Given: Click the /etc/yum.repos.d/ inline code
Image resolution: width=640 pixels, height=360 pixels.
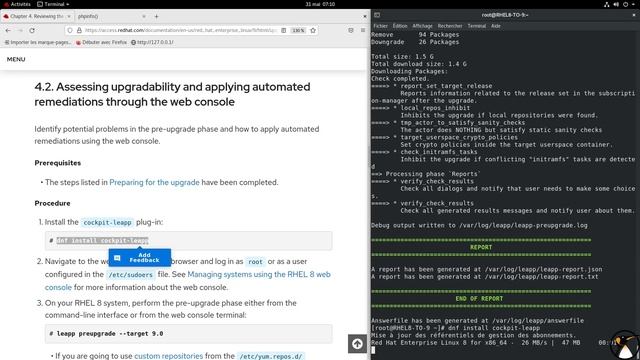Looking at the screenshot, I should [271, 356].
